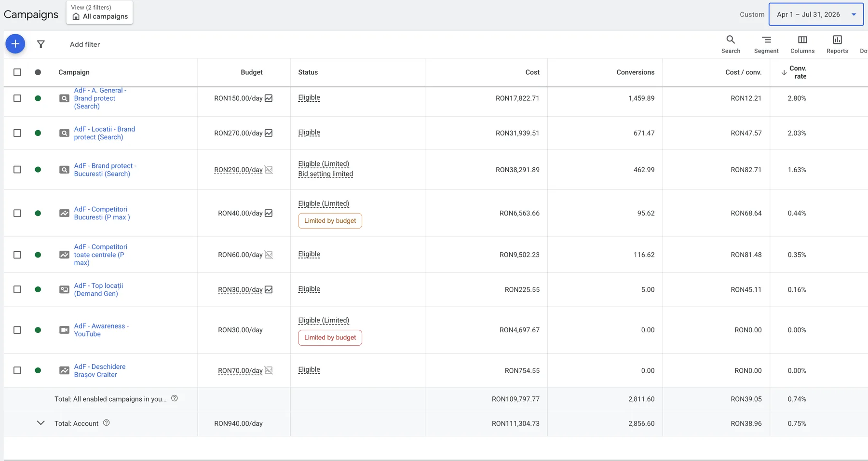Open the Segment menu icon
The image size is (868, 461).
[766, 44]
